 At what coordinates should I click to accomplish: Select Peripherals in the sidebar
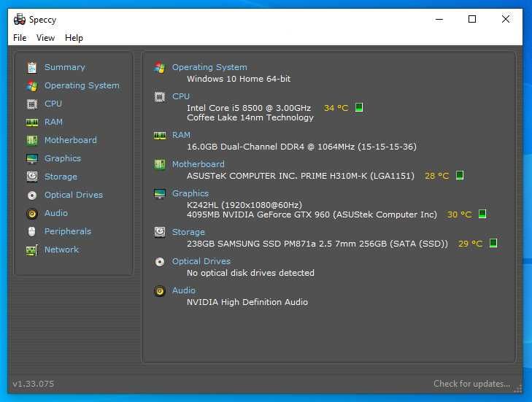point(68,231)
